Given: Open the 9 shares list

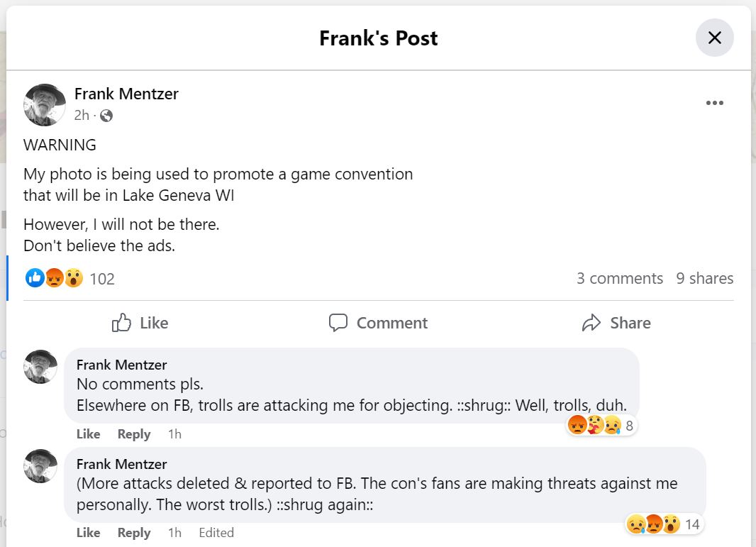Looking at the screenshot, I should click(704, 278).
